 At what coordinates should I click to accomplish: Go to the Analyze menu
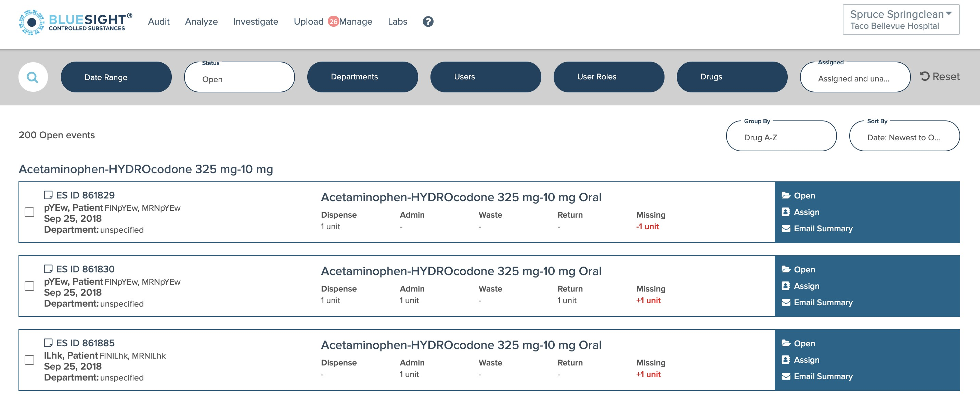click(x=201, y=22)
